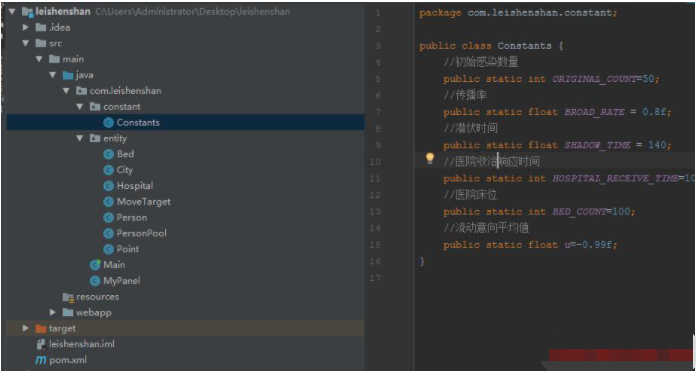Click the entity package icon
The width and height of the screenshot is (696, 371).
point(95,138)
